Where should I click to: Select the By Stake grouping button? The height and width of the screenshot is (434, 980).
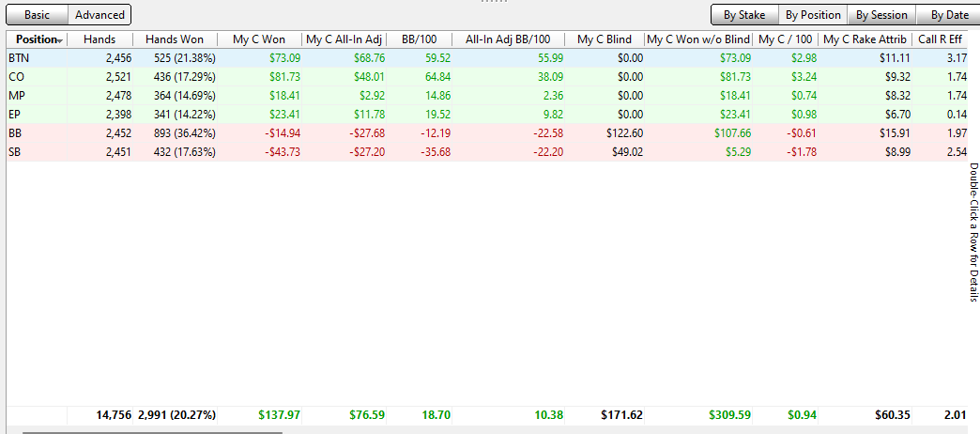(743, 15)
